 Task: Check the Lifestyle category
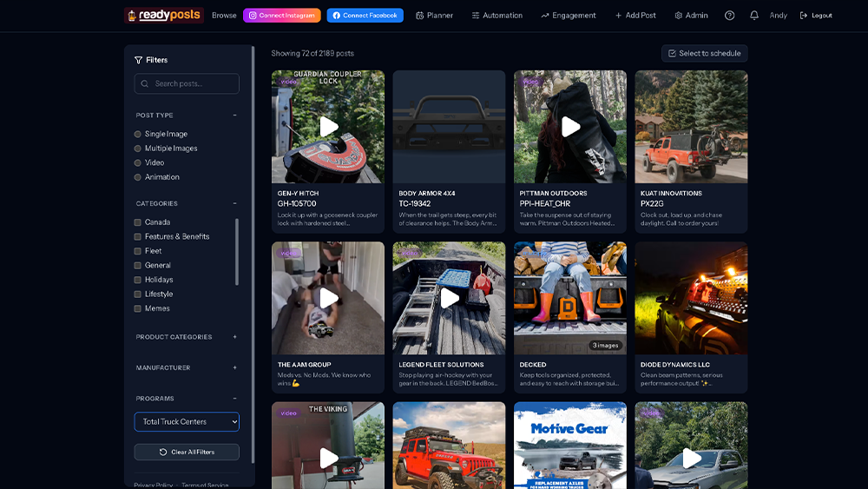pos(137,294)
